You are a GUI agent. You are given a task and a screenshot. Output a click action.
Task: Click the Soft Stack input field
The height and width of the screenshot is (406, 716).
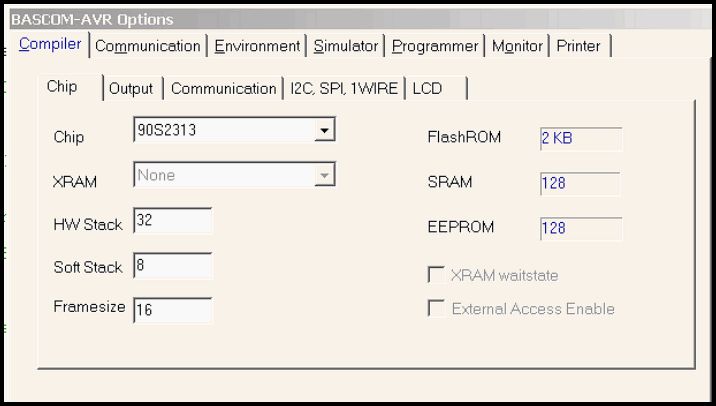(172, 266)
